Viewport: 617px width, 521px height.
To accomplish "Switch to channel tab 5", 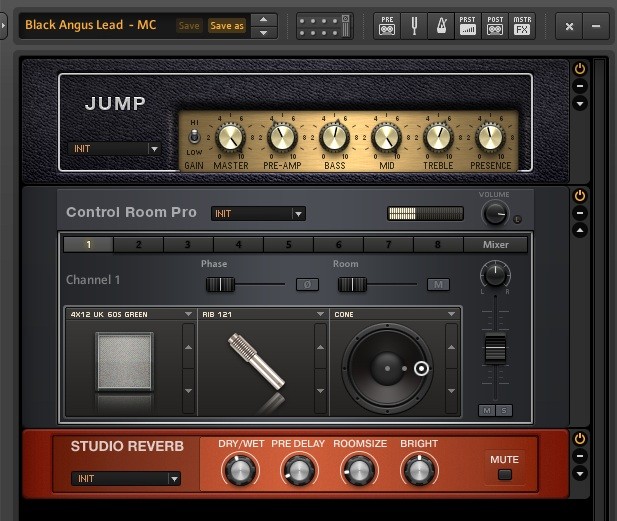I will [288, 245].
